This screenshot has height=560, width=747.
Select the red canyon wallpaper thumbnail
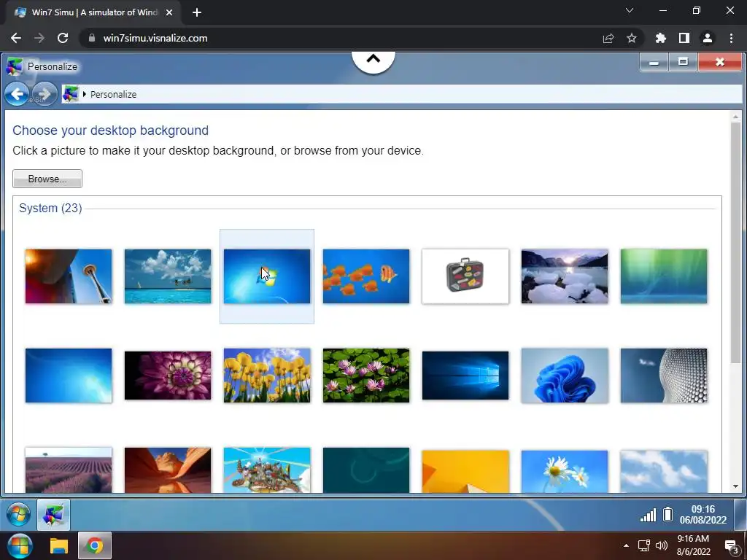click(168, 470)
